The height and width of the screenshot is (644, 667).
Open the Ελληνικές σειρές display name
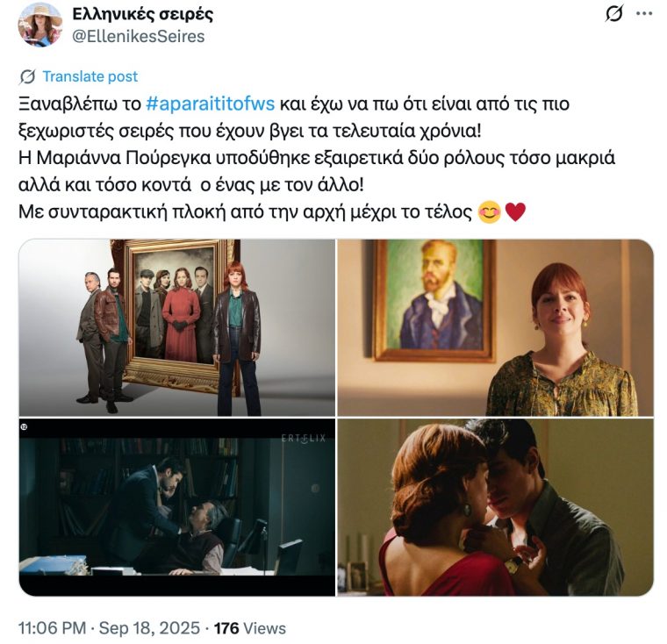click(x=143, y=14)
